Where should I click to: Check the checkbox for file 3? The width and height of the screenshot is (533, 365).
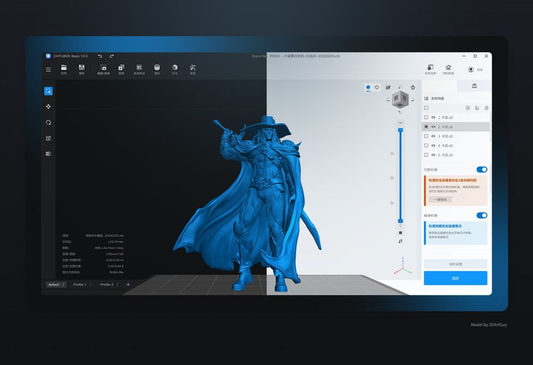[426, 136]
